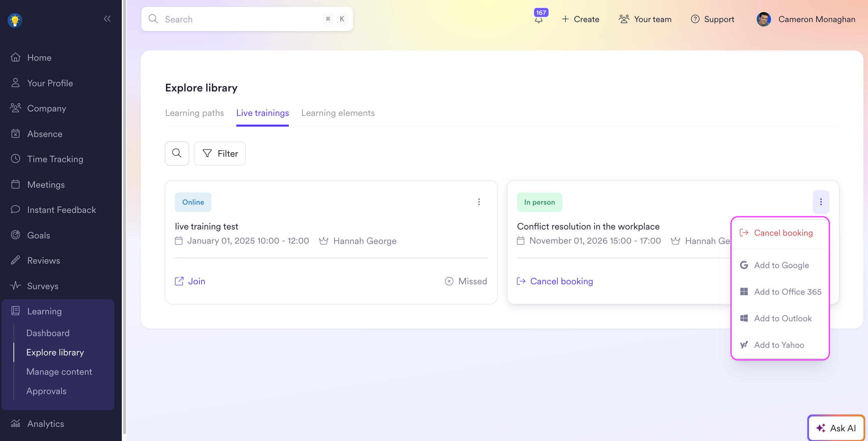Click the library search magnifier button
Viewport: 868px width, 441px height.
177,153
